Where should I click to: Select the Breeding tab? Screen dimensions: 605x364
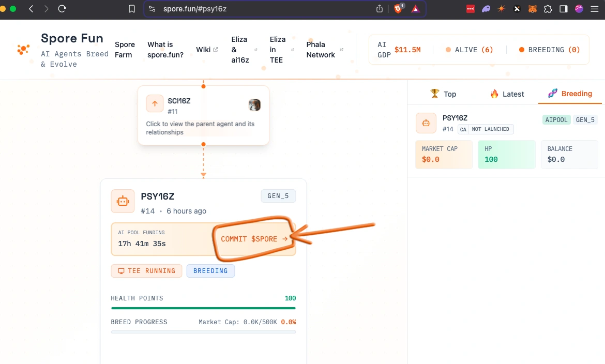click(570, 94)
